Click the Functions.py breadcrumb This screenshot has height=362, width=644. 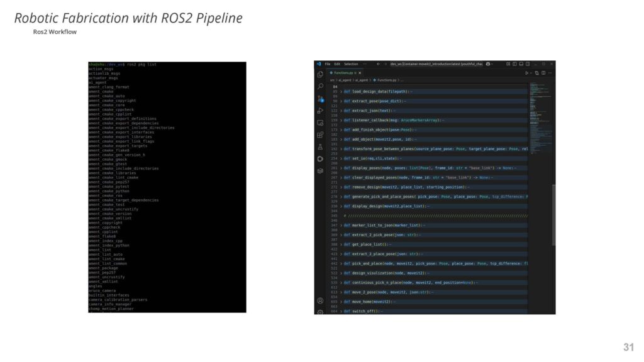click(387, 80)
